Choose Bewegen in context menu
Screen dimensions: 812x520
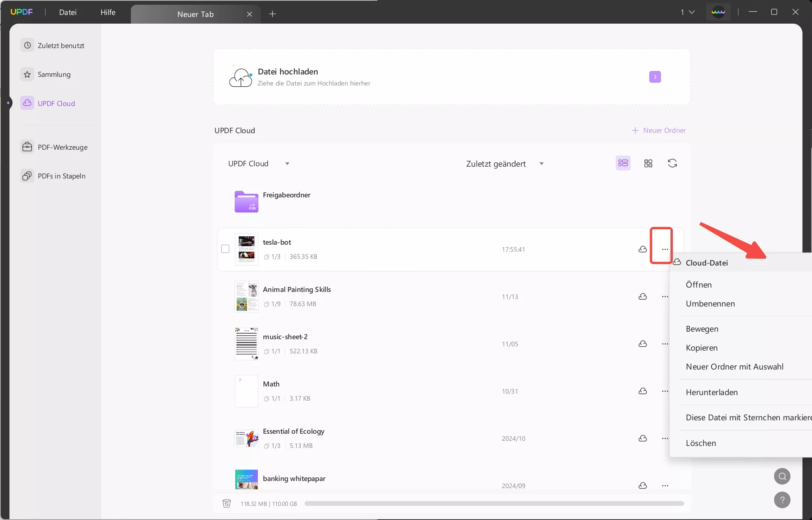(702, 329)
